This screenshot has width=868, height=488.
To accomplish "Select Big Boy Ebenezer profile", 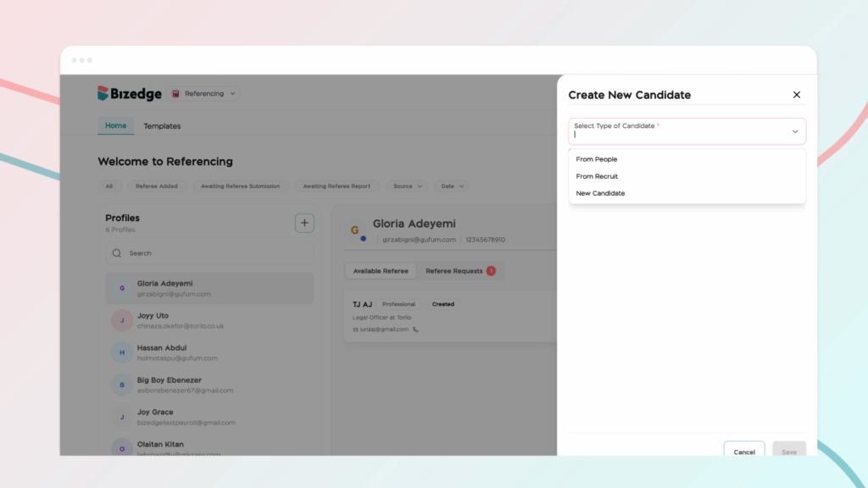I will tap(209, 385).
